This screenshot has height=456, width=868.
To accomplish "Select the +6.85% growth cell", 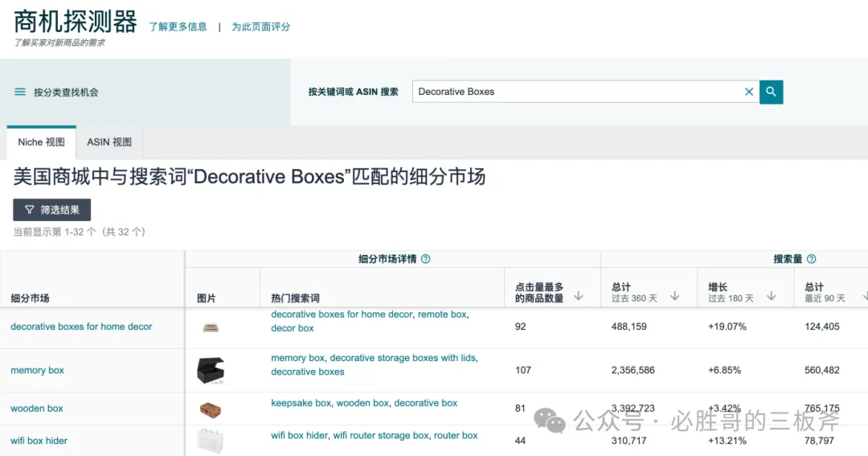I will tap(724, 370).
